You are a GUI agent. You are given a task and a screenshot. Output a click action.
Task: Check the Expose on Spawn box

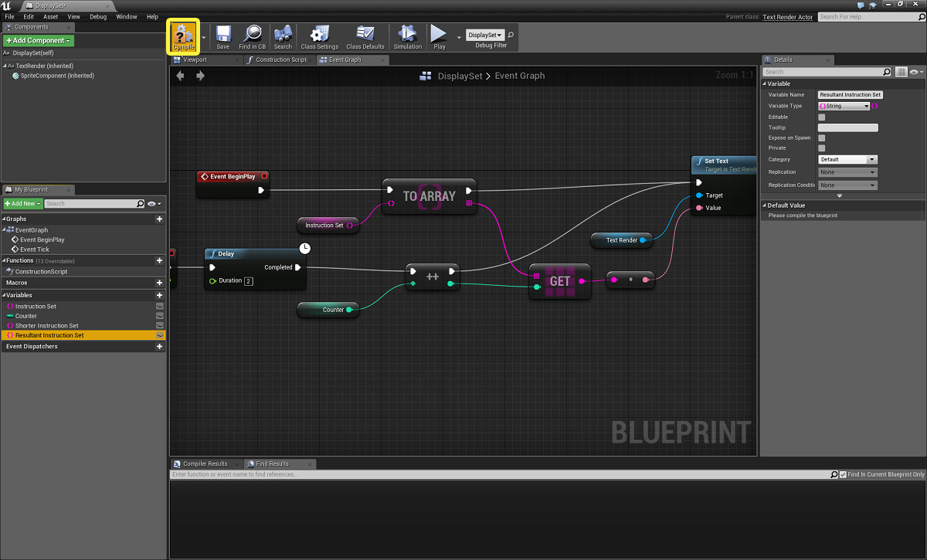pyautogui.click(x=822, y=137)
